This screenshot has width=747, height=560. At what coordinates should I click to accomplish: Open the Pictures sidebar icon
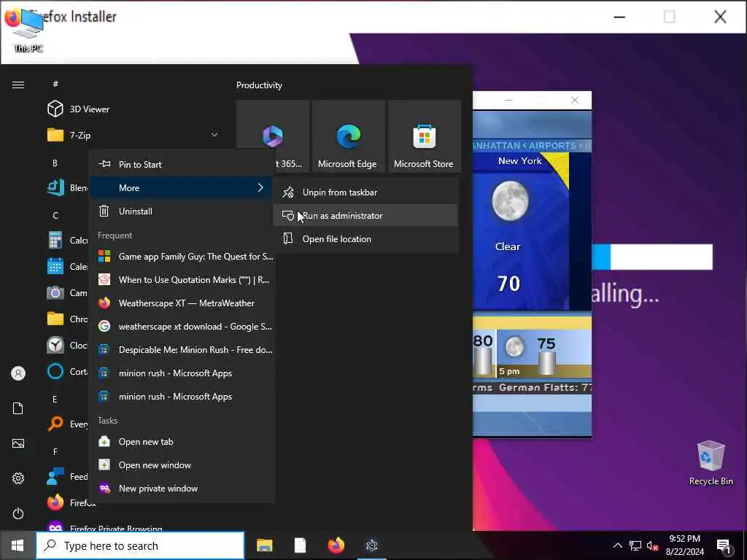(x=18, y=443)
